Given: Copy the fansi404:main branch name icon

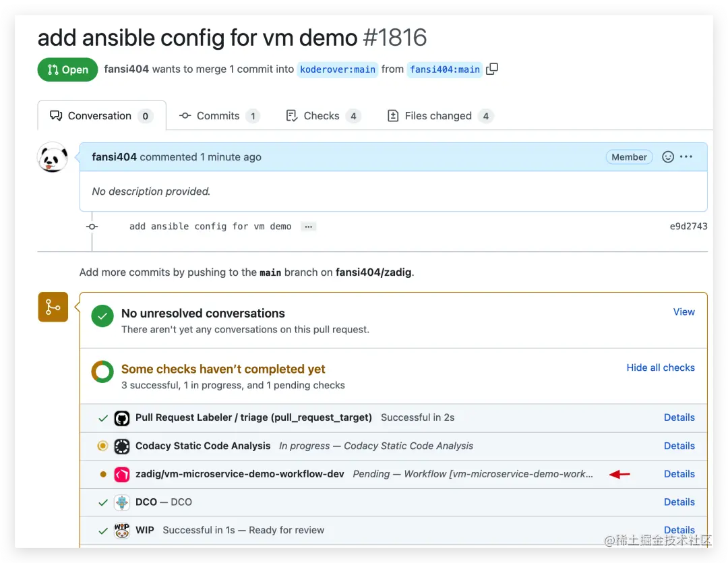Looking at the screenshot, I should 491,69.
